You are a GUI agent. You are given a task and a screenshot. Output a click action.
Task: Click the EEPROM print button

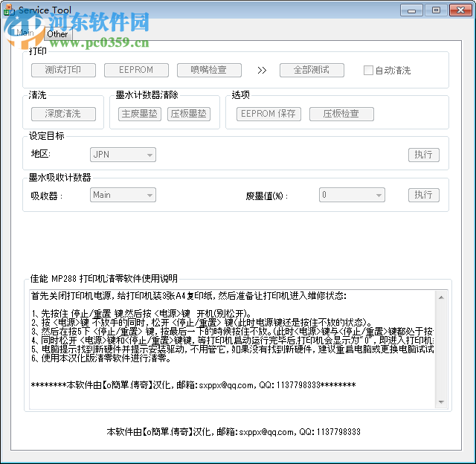coord(136,70)
